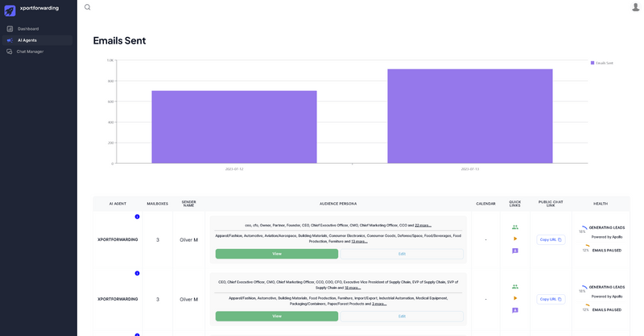Click Edit button in first agent row

pyautogui.click(x=402, y=254)
